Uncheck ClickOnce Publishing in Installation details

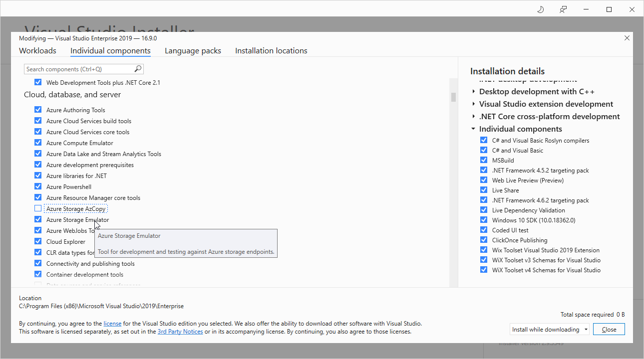pos(483,240)
